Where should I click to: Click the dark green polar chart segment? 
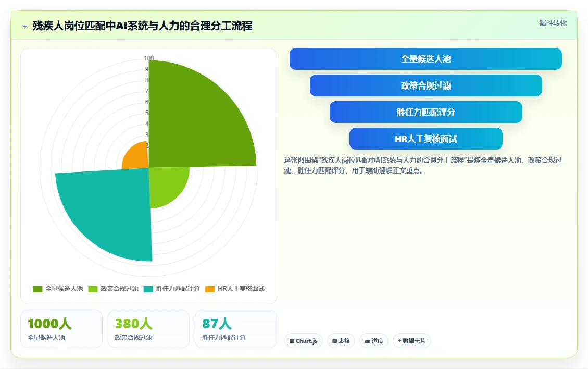tap(195, 120)
